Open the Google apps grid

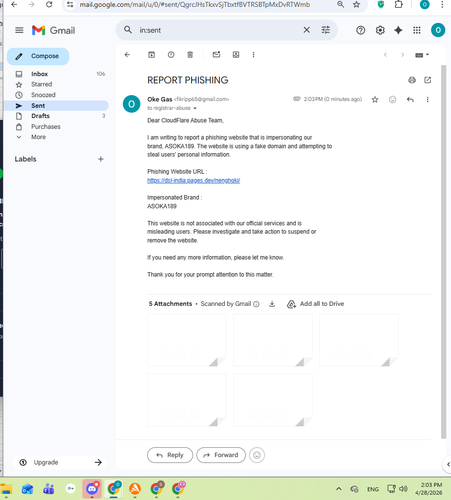tap(417, 30)
